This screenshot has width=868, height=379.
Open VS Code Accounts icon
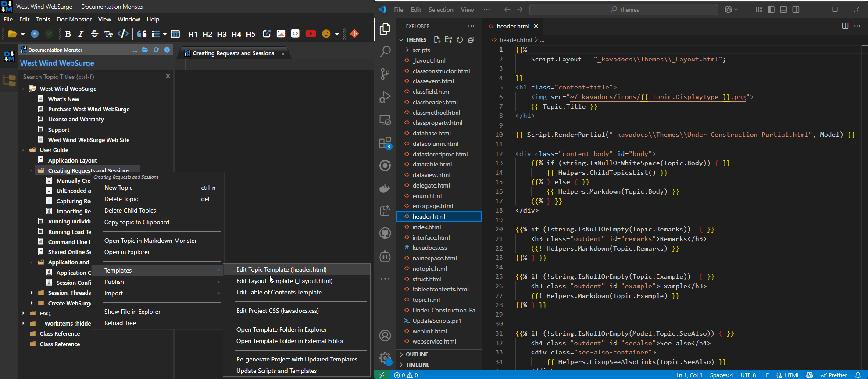coord(385,336)
